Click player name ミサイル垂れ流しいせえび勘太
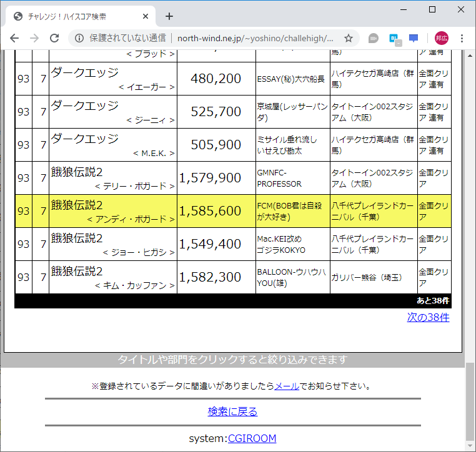 287,145
